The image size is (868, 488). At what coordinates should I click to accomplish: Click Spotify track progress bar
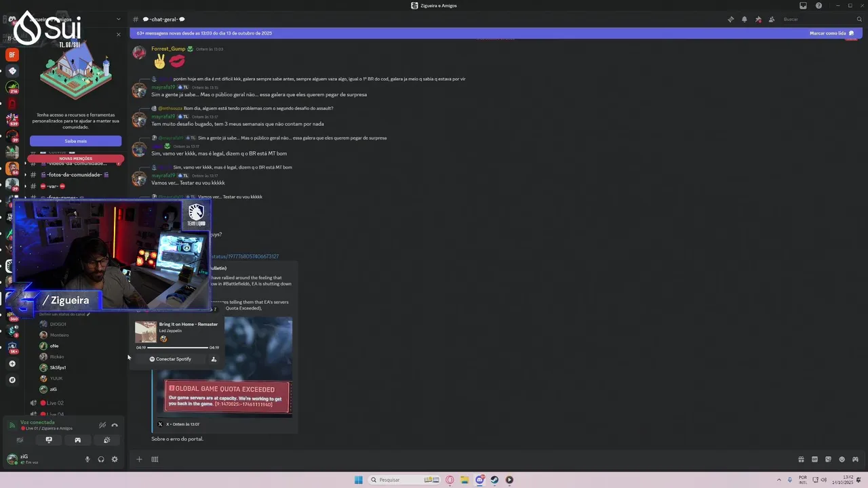[x=178, y=348]
